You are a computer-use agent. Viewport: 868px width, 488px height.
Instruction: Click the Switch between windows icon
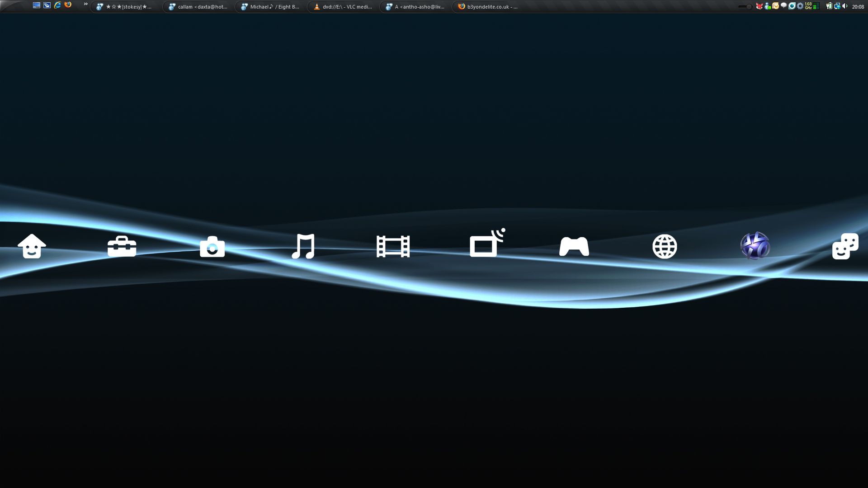(47, 5)
